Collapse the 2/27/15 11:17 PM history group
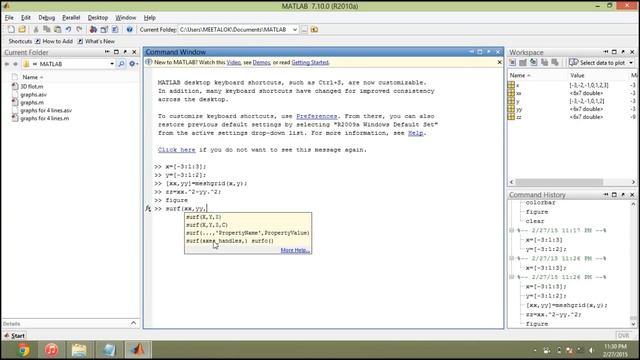 (512, 231)
